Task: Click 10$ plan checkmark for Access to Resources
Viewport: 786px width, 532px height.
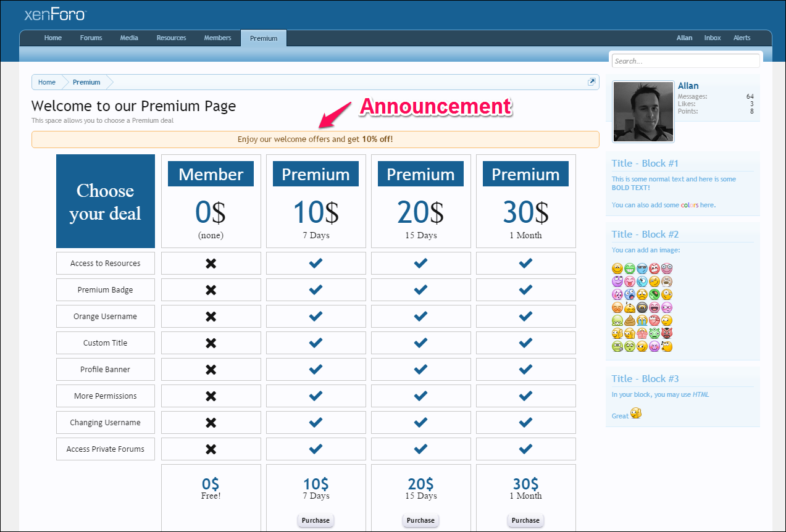Action: click(316, 263)
